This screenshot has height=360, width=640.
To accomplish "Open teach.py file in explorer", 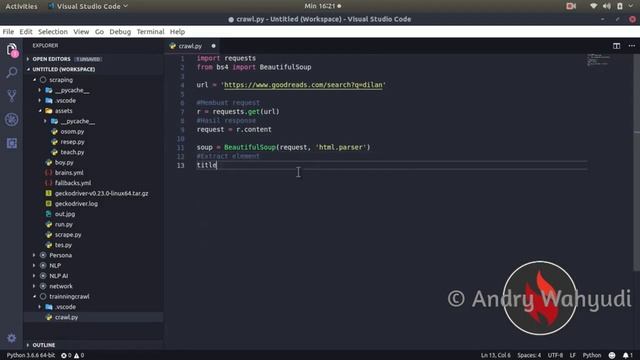I will pyautogui.click(x=72, y=152).
